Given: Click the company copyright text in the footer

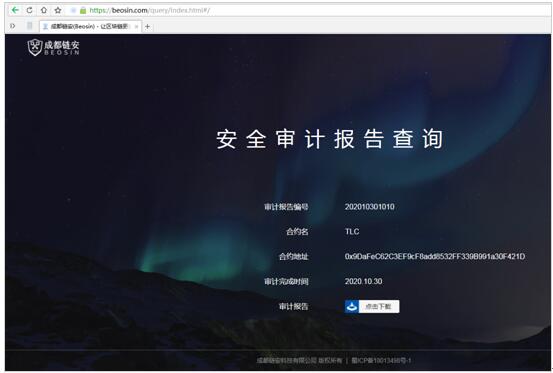Looking at the screenshot, I should click(299, 360).
